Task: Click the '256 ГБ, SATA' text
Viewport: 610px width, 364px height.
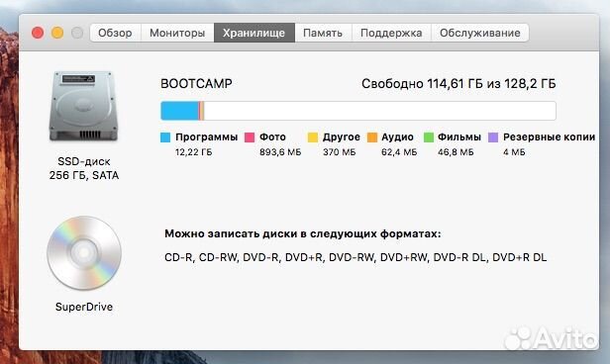Action: pyautogui.click(x=84, y=176)
